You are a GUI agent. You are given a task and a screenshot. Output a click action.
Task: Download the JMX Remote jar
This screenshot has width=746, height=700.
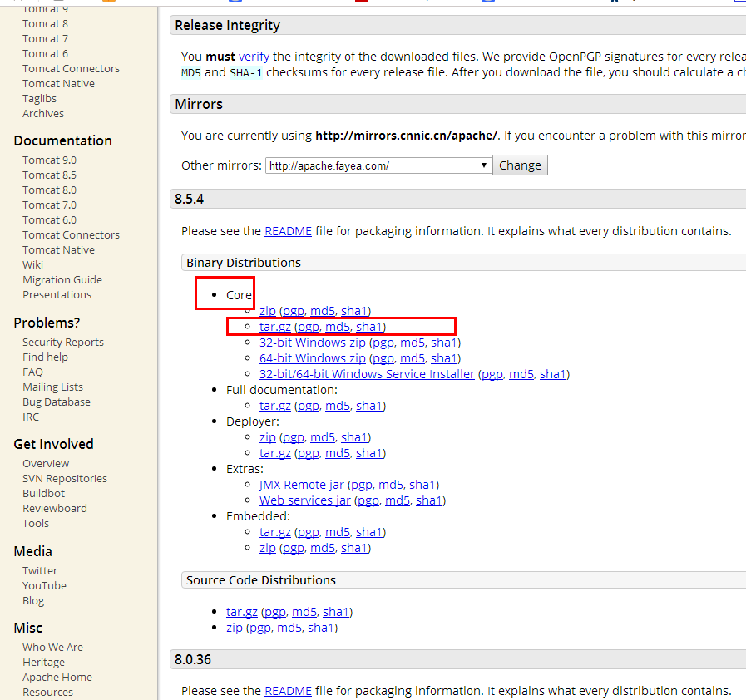pos(302,485)
